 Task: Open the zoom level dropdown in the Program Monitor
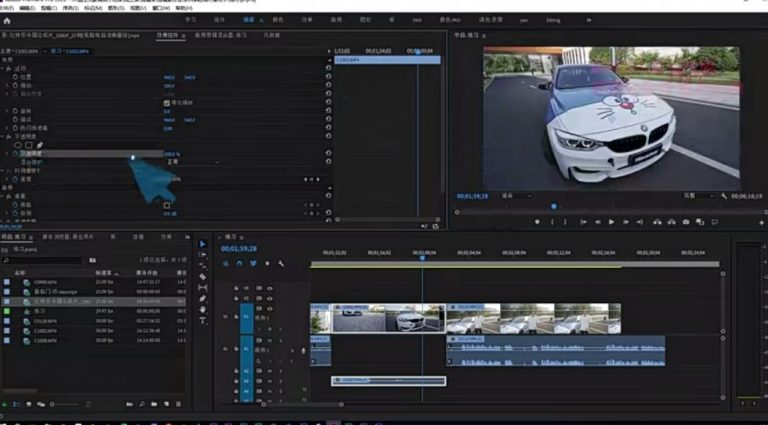[512, 196]
